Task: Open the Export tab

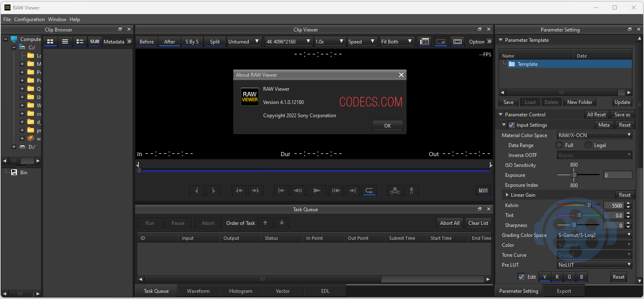Action: coord(564,291)
